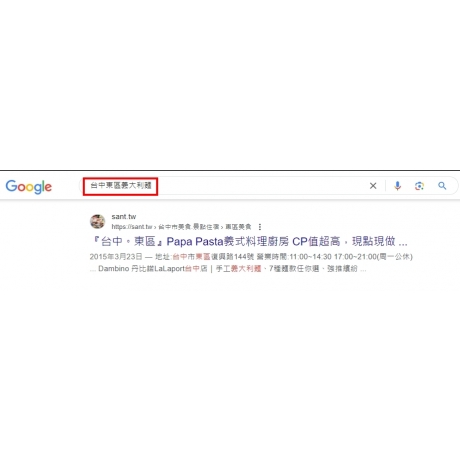The image size is (460, 460).
Task: Click the highlighted 義大利麵 in the snippet
Action: (246, 268)
